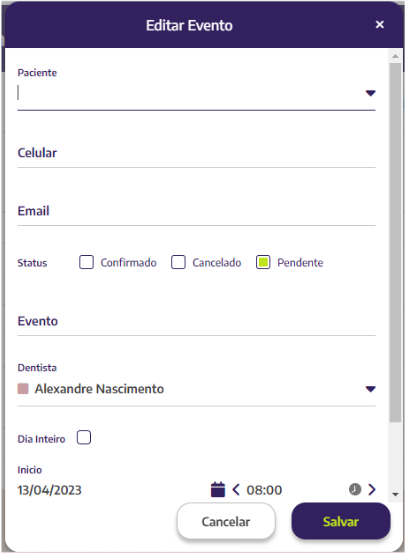Select the Alexandre Nascimento dentist field

[196, 389]
